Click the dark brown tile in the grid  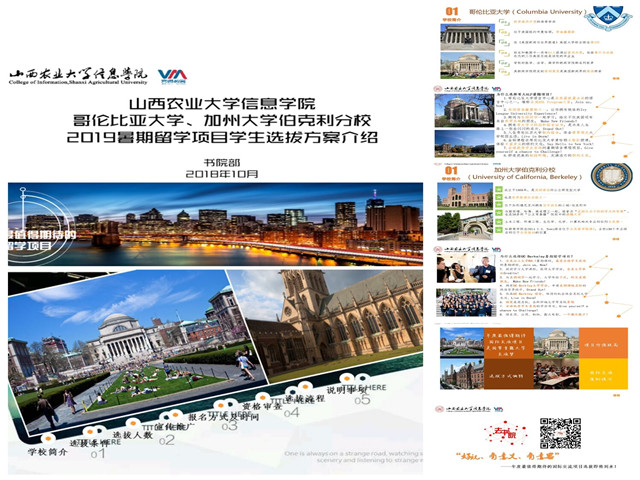point(509,373)
